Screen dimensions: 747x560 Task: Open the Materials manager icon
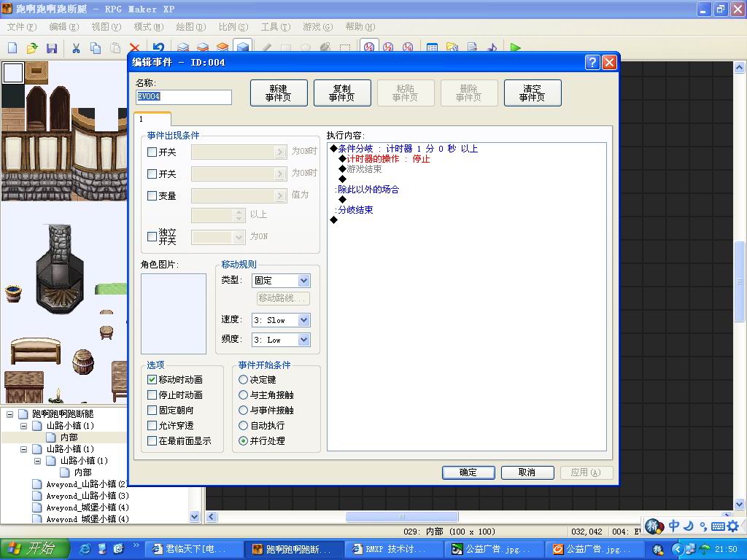(452, 47)
